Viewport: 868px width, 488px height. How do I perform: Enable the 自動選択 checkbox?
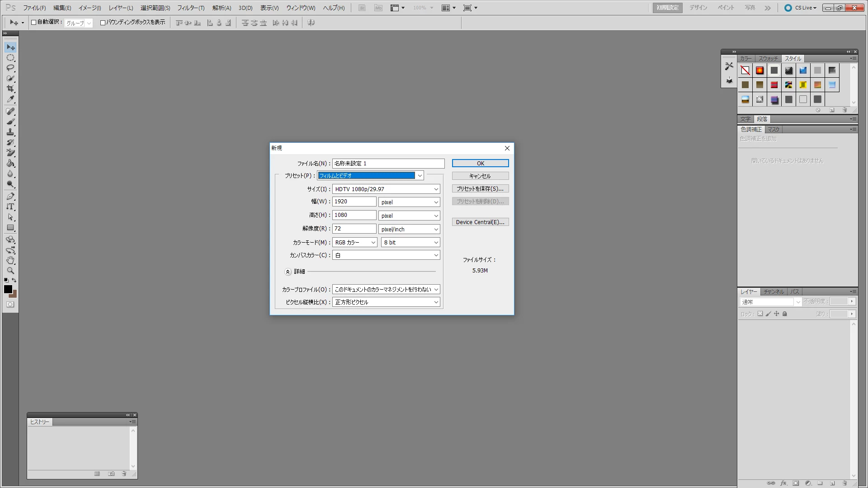click(33, 22)
